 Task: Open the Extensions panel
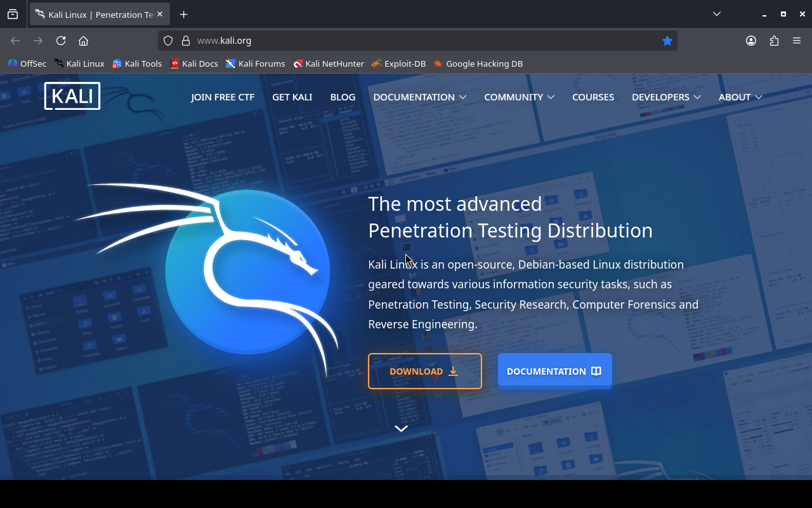pos(774,41)
